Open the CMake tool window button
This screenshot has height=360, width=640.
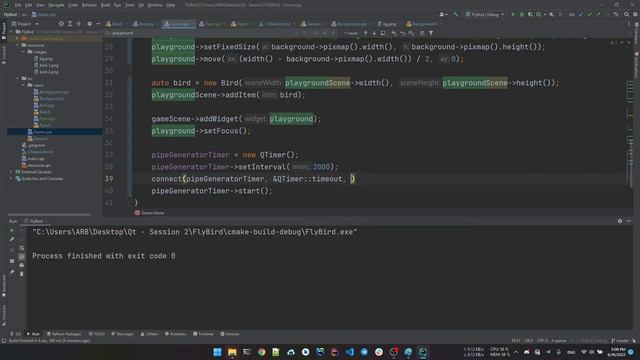149,334
